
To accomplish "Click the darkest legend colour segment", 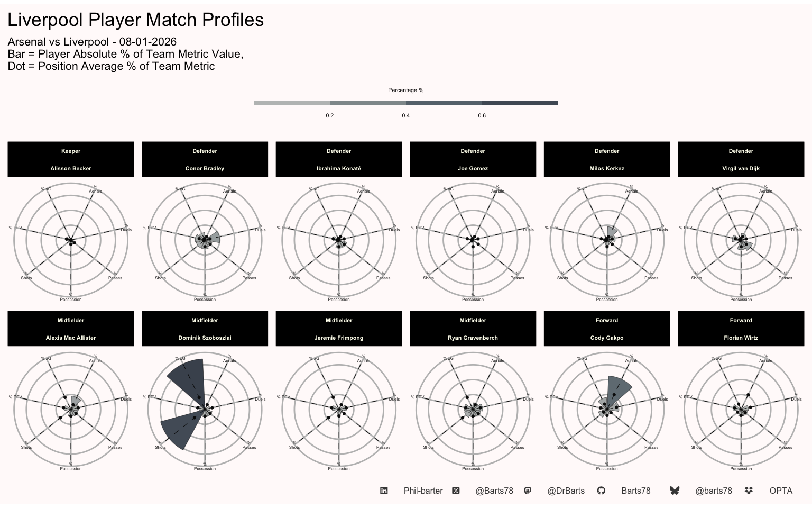I will tap(520, 103).
